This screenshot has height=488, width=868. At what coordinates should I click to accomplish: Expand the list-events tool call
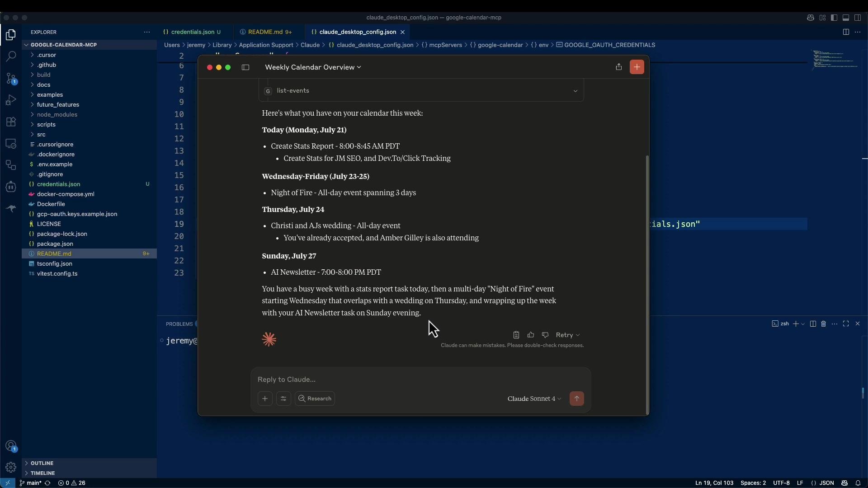tap(421, 91)
